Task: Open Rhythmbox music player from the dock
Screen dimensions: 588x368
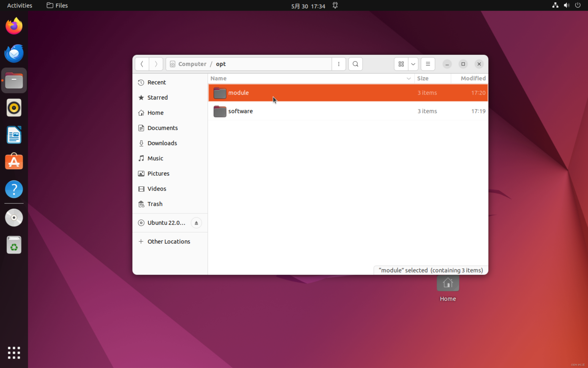Action: (x=14, y=107)
